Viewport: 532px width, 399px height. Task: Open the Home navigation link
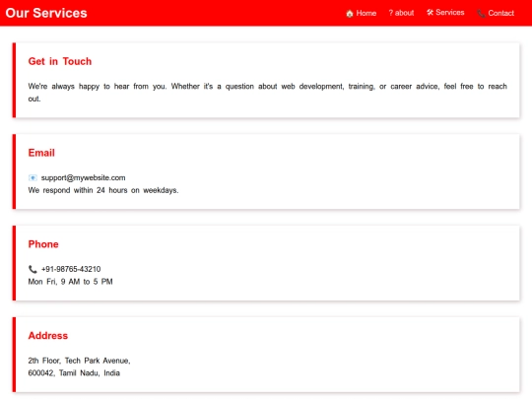pos(361,13)
